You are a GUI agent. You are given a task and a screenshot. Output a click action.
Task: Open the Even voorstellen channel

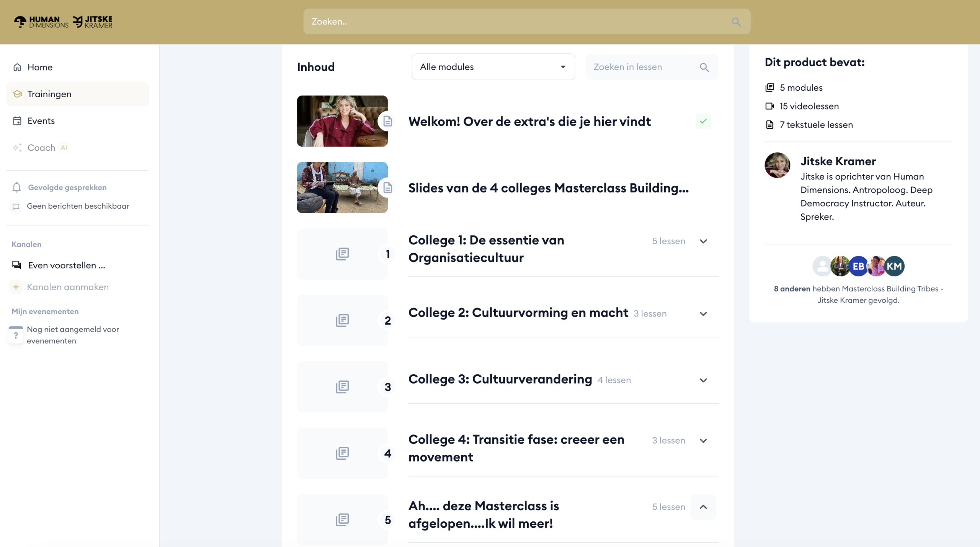tap(66, 265)
